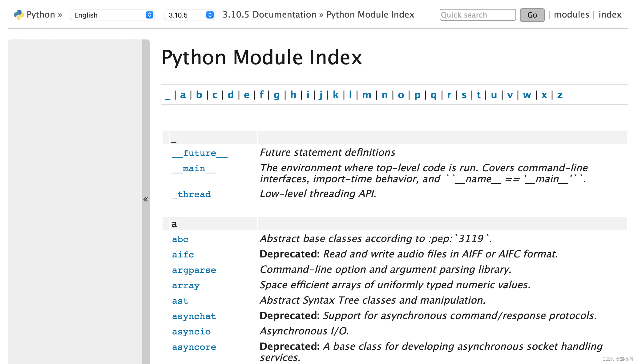Open the Python home breadcrumb link
Viewport: 638px width, 364px height.
click(41, 14)
